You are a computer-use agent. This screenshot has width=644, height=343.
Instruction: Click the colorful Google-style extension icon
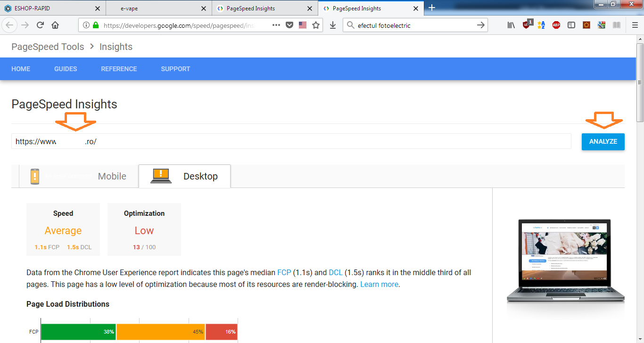tap(602, 25)
